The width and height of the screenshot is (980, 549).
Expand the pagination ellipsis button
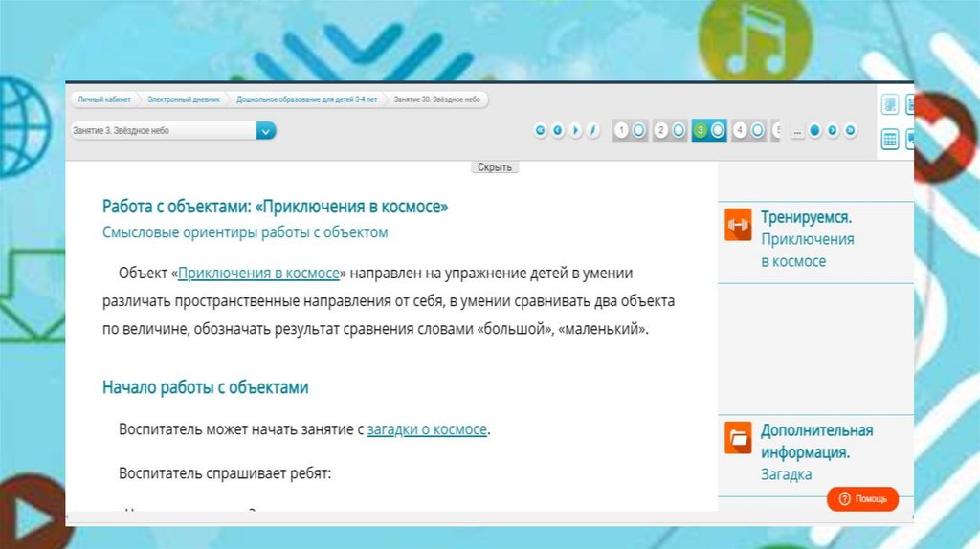click(797, 131)
